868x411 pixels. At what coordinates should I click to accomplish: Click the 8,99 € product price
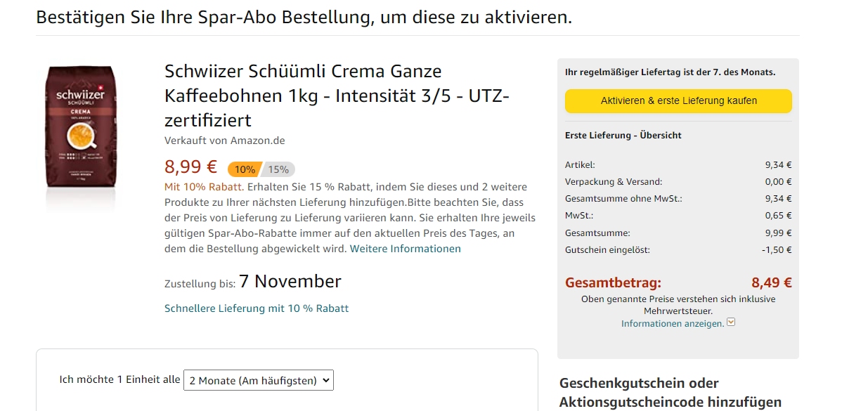190,167
